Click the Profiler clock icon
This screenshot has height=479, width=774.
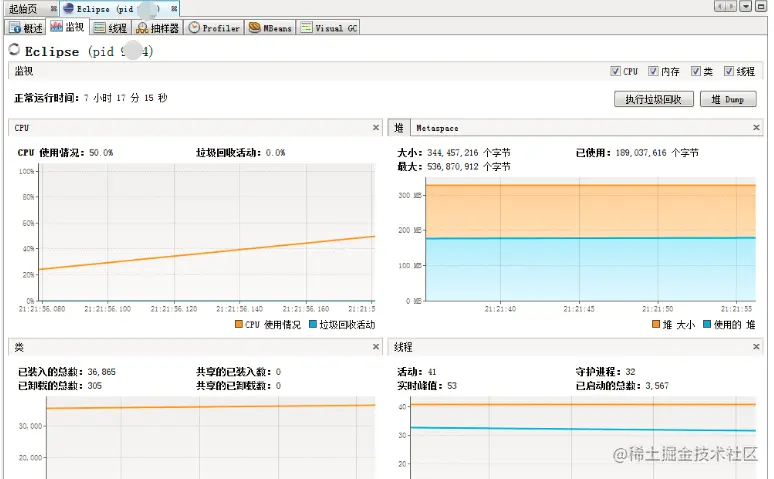194,28
